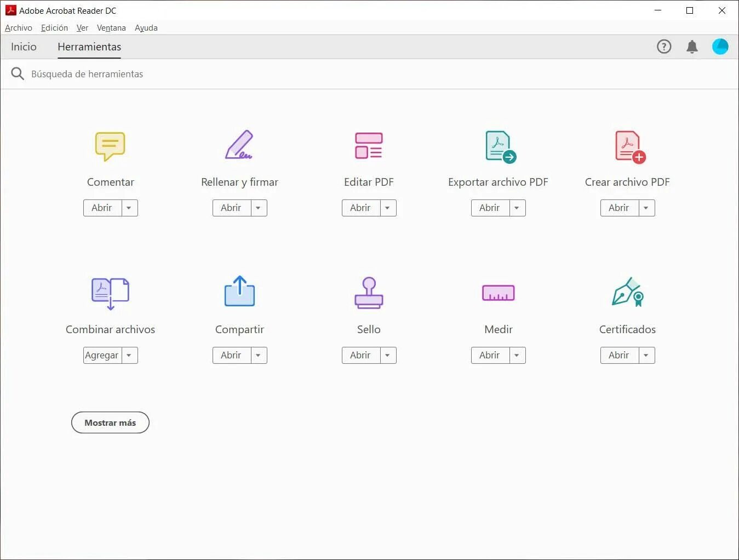
Task: Click the Rellenar y firmar label
Action: coord(239,182)
